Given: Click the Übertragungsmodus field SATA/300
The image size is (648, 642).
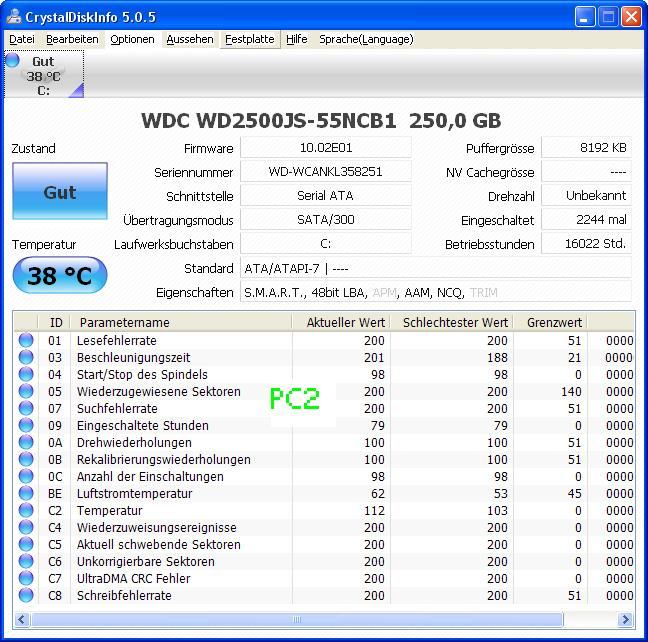Looking at the screenshot, I should click(326, 220).
